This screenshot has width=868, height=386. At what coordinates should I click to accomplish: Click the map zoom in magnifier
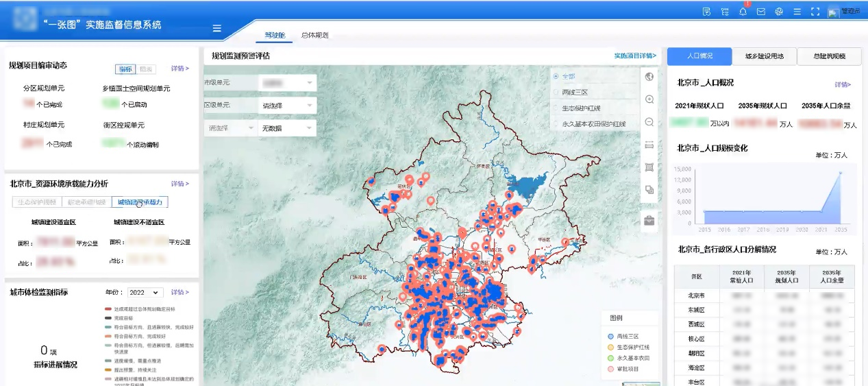(649, 99)
